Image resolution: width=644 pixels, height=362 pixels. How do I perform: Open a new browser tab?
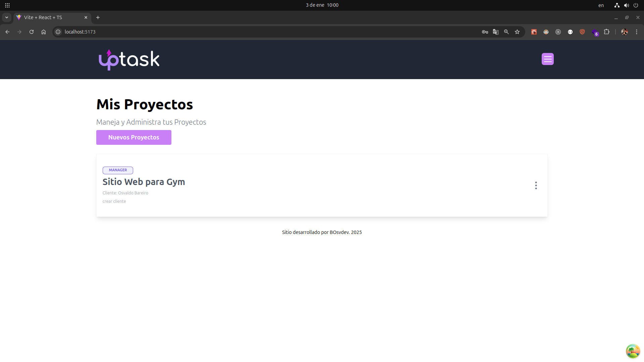coord(98,17)
